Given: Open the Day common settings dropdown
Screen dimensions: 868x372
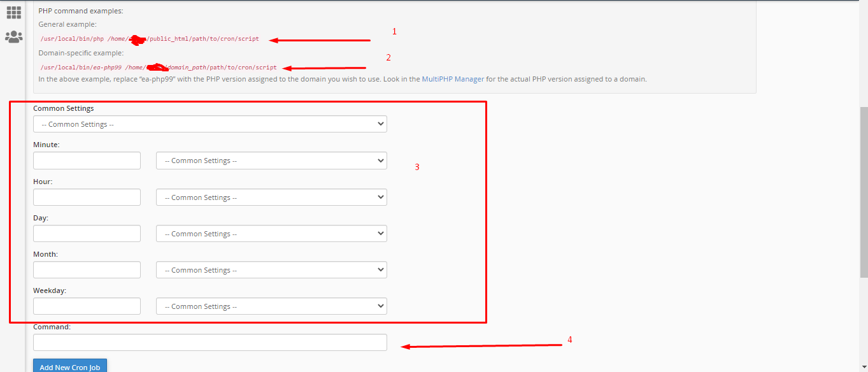Looking at the screenshot, I should pos(271,233).
